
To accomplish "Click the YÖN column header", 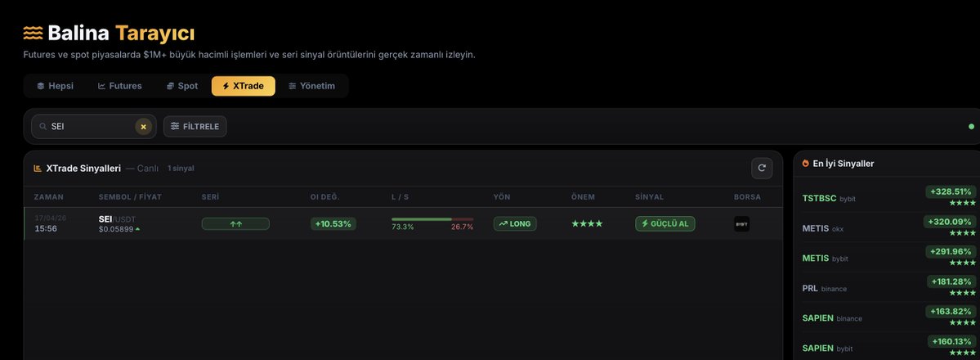I will pos(502,196).
